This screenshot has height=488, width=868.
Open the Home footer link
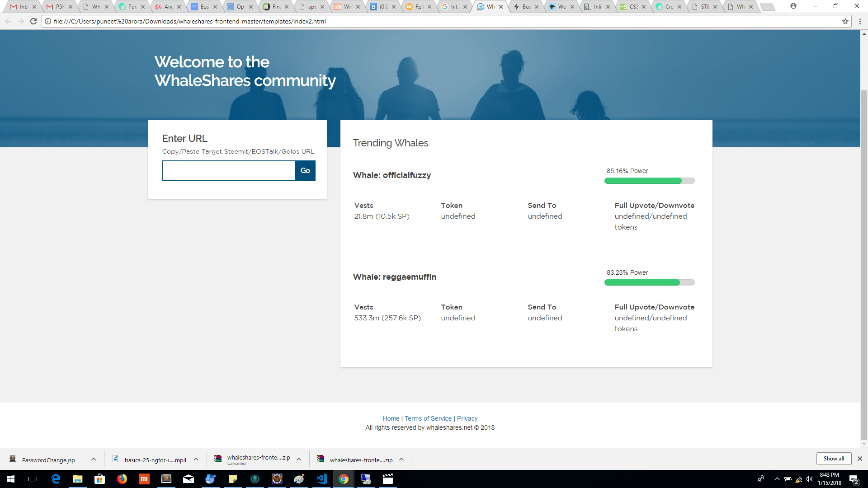391,418
